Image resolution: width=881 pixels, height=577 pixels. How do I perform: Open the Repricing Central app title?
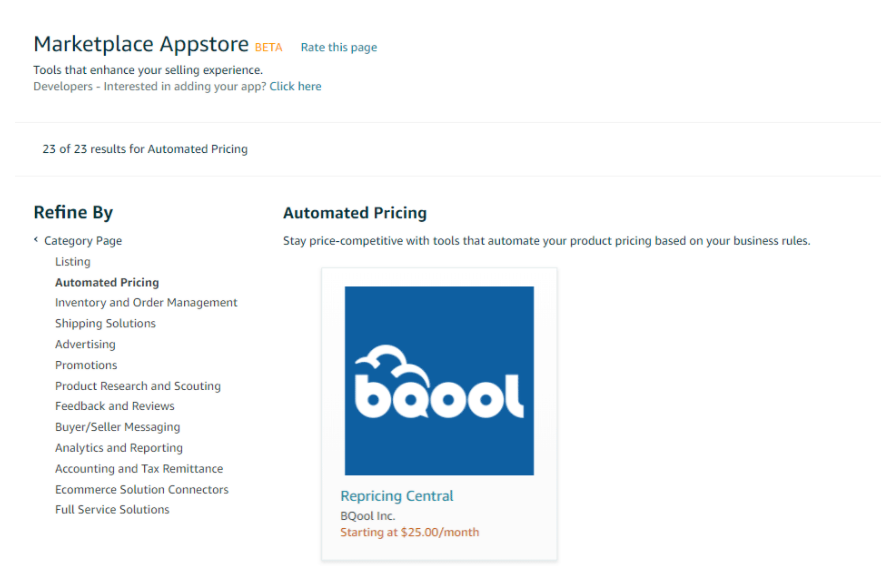(x=396, y=496)
